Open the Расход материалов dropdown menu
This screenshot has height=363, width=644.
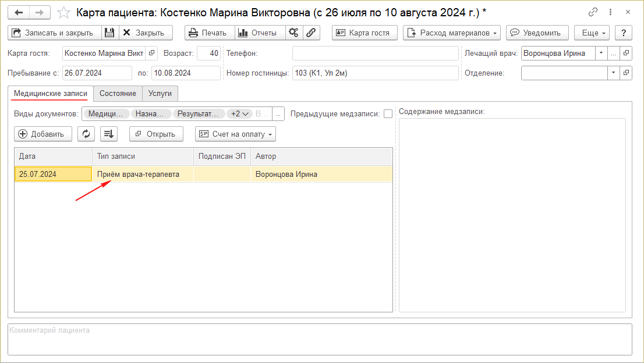tap(451, 33)
